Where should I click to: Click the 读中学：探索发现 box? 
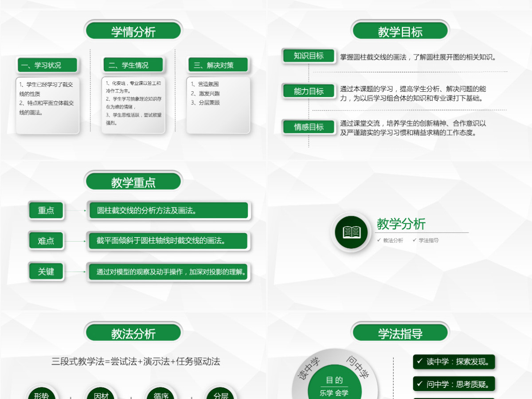[x=454, y=362]
